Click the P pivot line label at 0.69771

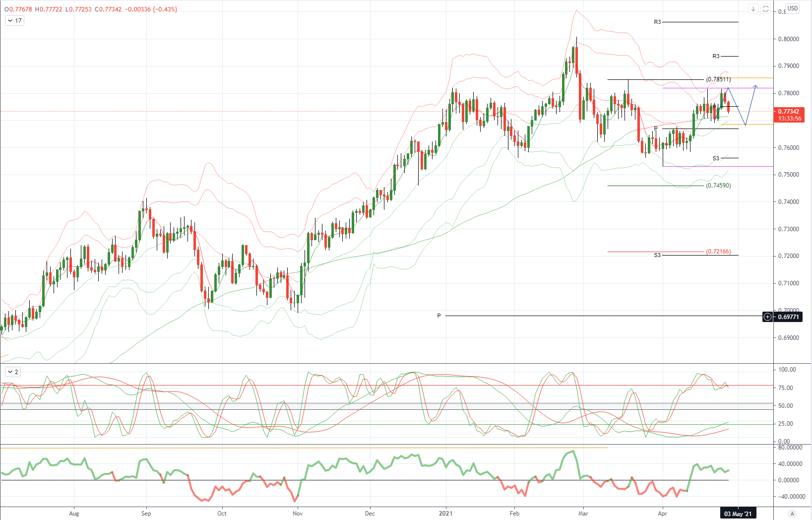click(439, 316)
